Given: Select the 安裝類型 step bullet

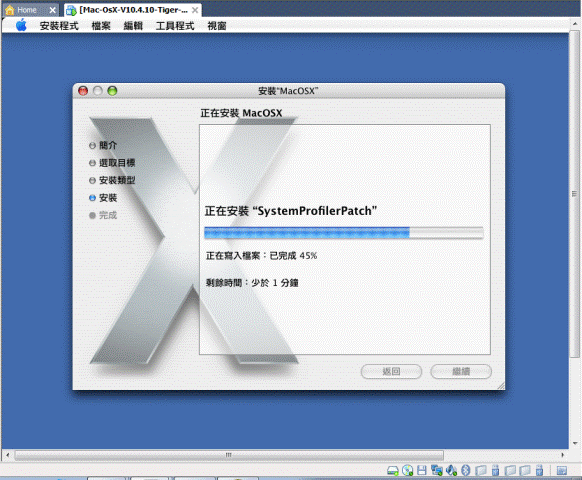Looking at the screenshot, I should pos(92,180).
